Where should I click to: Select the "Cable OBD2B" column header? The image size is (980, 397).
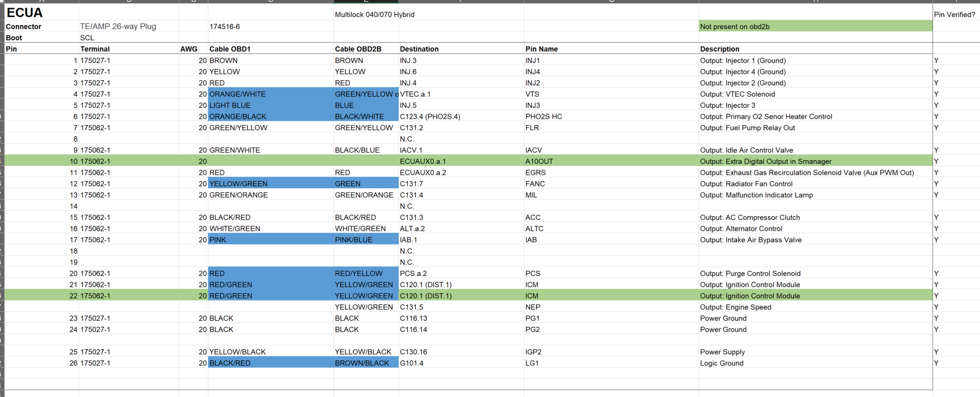pos(358,49)
